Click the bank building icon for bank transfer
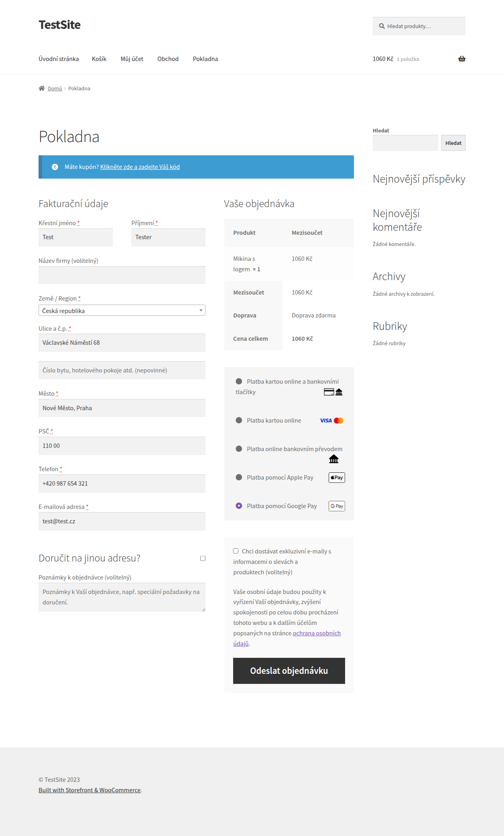This screenshot has width=504, height=836. 333,459
